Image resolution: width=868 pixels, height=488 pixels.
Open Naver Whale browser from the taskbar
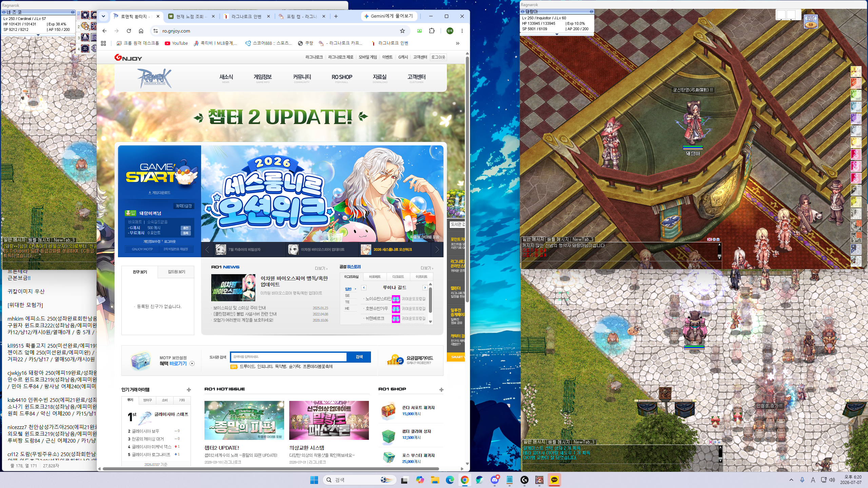click(479, 480)
